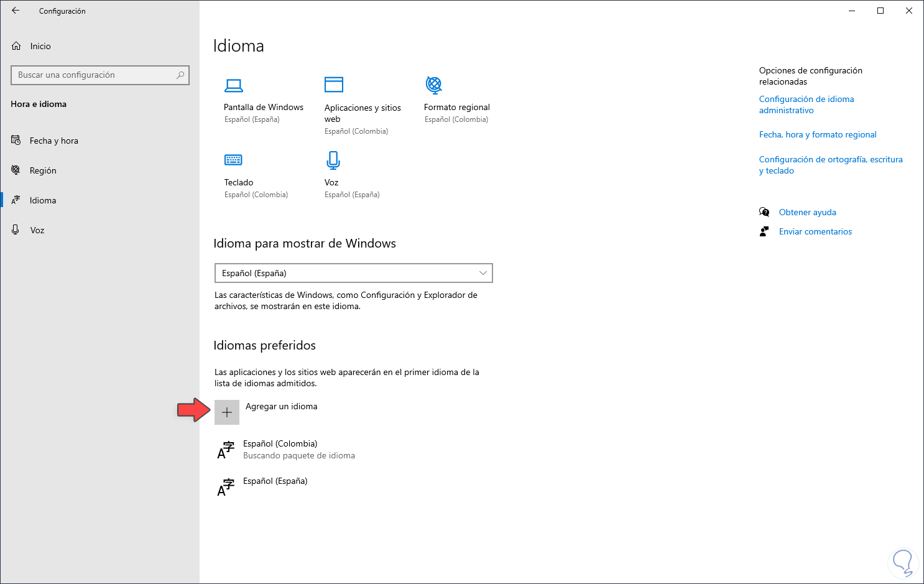Minimize the Configuración window
The image size is (924, 584).
click(x=852, y=11)
